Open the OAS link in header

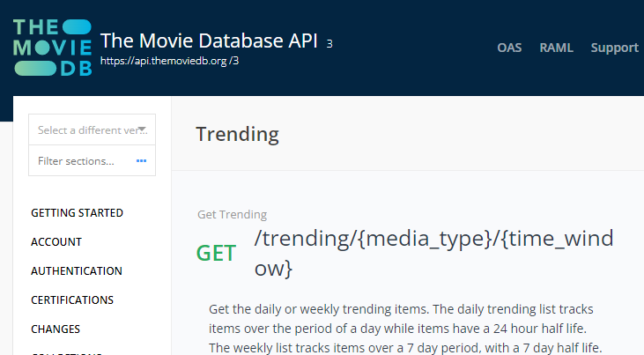tap(509, 48)
